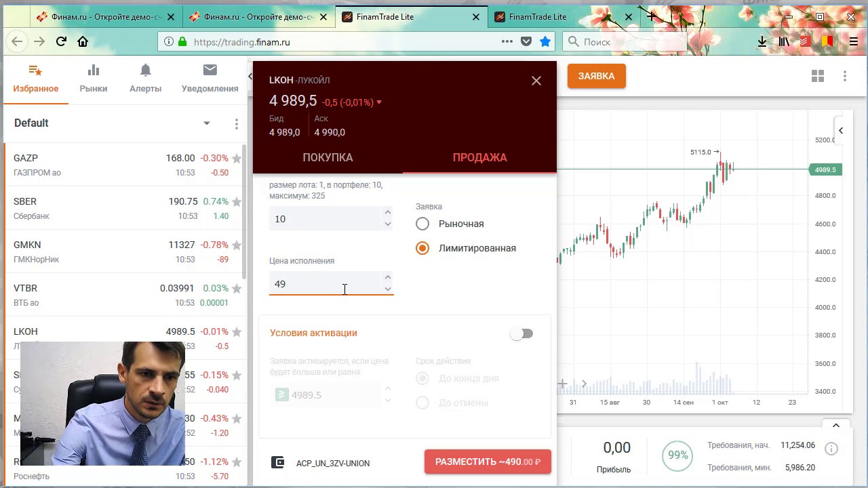Click the РАЗМЕСТИТЬ order button
This screenshot has height=488, width=868.
(488, 462)
